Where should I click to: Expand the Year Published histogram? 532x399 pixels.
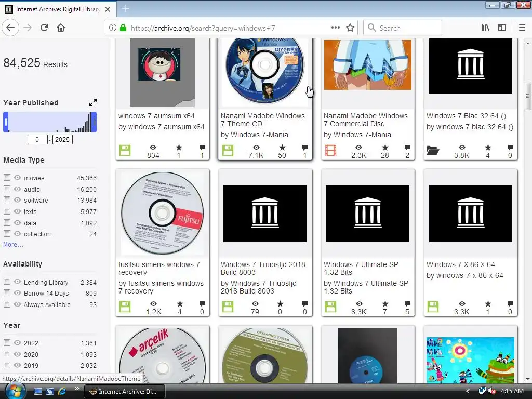pyautogui.click(x=92, y=102)
